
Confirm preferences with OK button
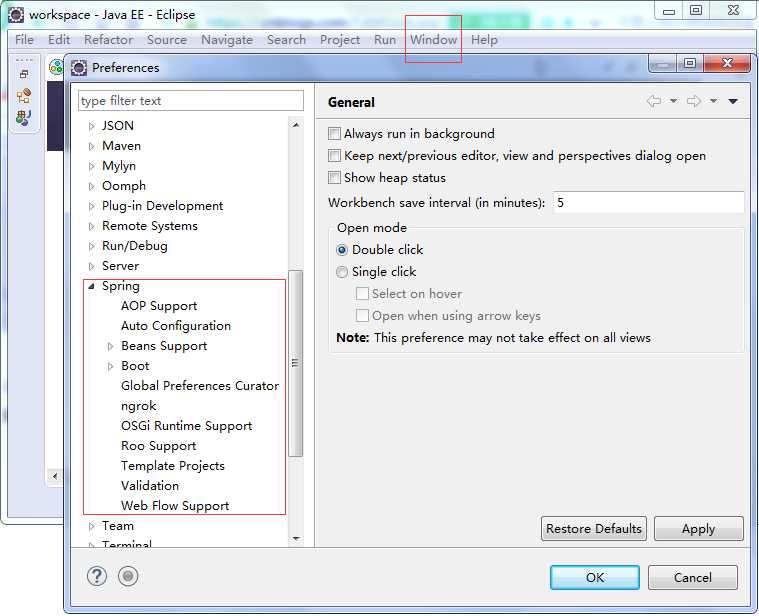coord(595,577)
